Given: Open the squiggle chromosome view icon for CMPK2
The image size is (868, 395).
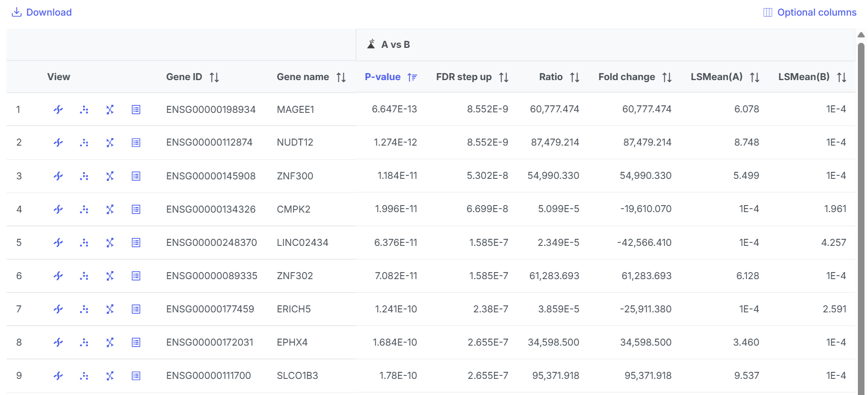Looking at the screenshot, I should (59, 209).
